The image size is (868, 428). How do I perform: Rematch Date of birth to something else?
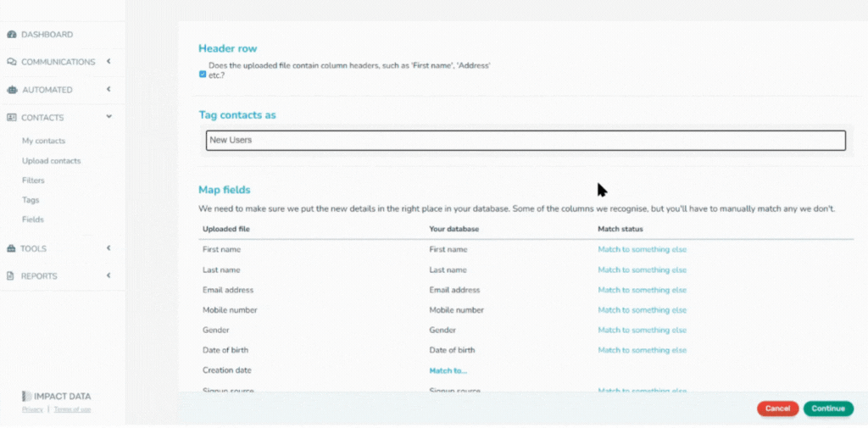coord(643,351)
